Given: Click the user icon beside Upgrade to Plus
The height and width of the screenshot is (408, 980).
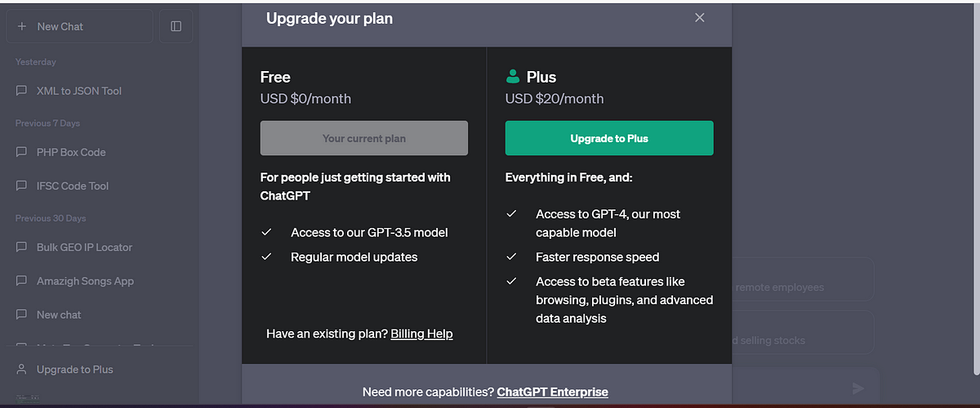Looking at the screenshot, I should (22, 370).
